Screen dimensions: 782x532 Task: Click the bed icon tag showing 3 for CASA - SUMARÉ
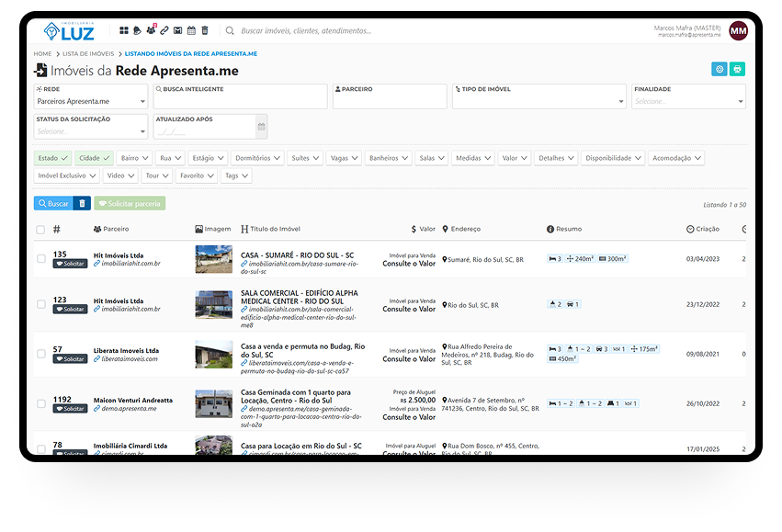pos(555,259)
